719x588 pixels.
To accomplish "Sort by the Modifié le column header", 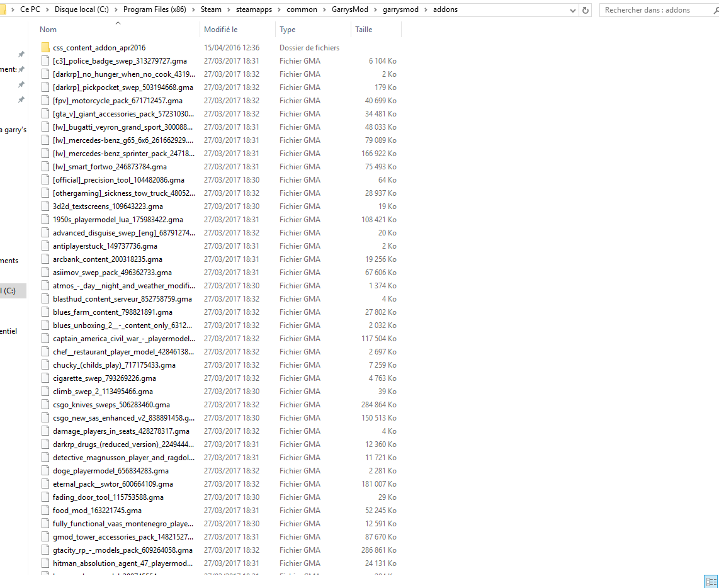I will [x=220, y=30].
